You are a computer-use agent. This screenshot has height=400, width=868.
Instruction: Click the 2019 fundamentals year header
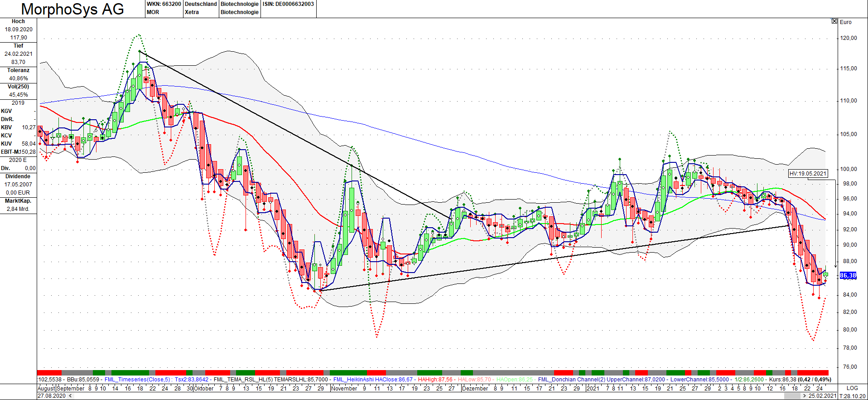point(18,103)
